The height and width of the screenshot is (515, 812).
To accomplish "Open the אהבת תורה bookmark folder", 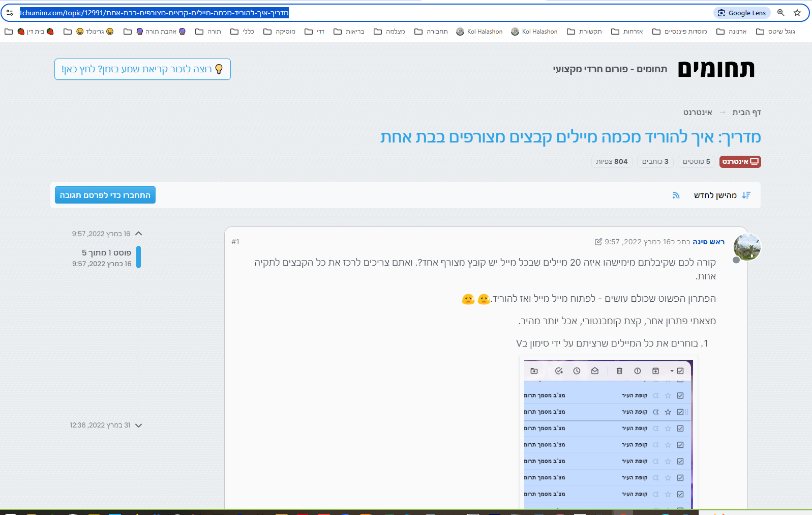I will 155,32.
